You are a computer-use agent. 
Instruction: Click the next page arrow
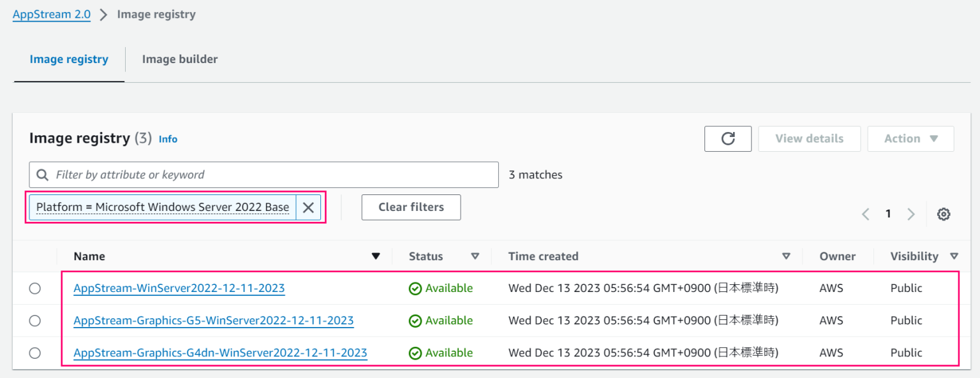911,214
